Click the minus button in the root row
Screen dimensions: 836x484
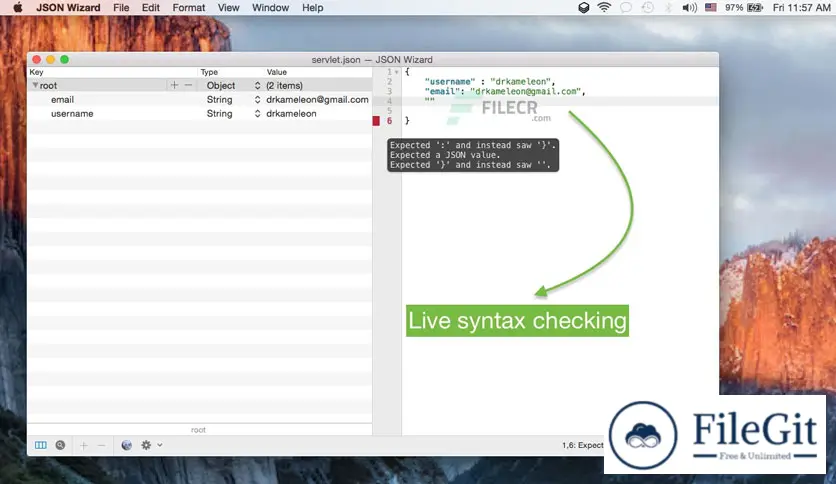point(188,85)
